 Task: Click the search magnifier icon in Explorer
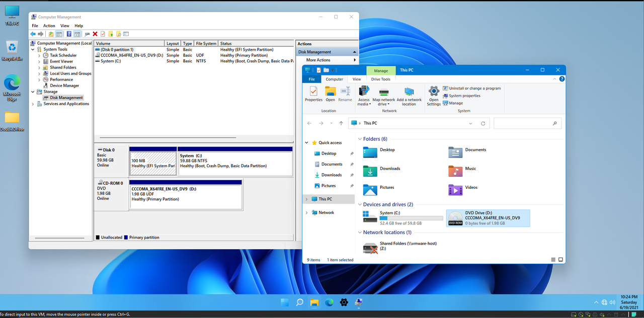[x=555, y=123]
